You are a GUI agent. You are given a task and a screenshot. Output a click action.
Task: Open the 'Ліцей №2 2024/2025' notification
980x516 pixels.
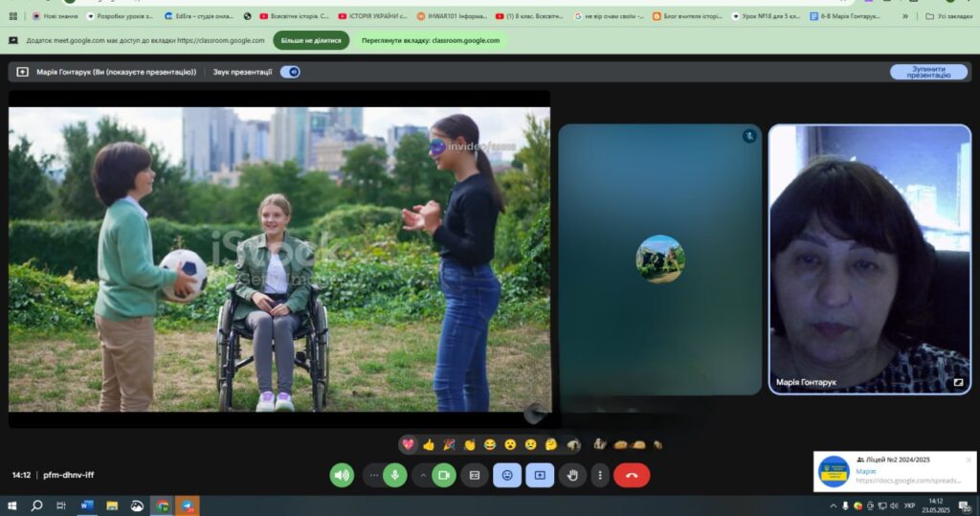[895, 472]
